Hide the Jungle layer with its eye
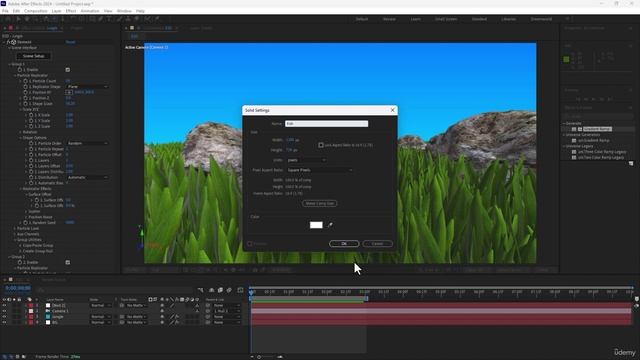Viewport: 640px width, 360px height. [x=4, y=317]
